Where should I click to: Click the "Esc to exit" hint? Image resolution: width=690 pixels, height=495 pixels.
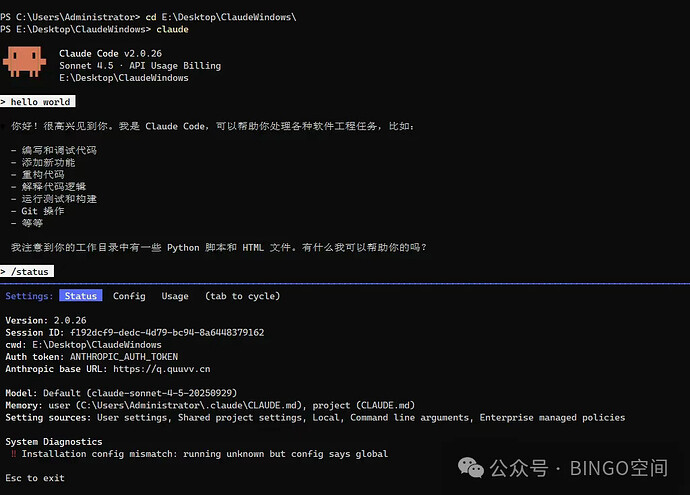click(35, 478)
